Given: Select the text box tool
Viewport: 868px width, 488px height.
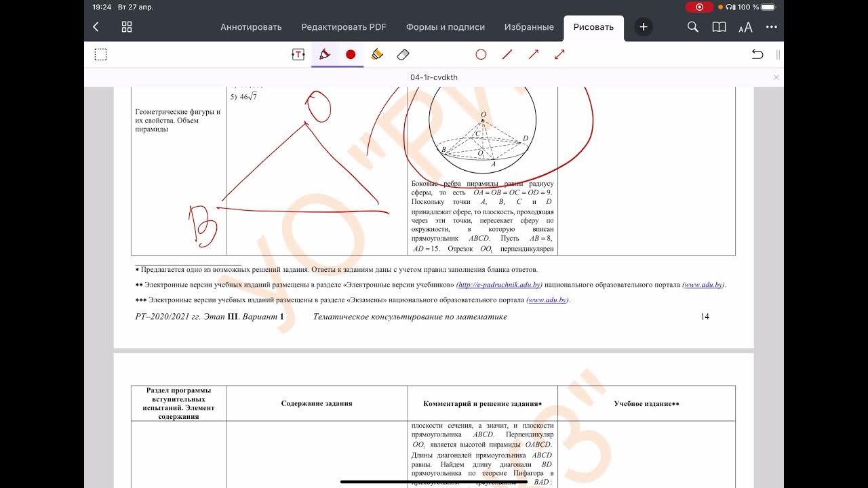Looking at the screenshot, I should point(298,55).
